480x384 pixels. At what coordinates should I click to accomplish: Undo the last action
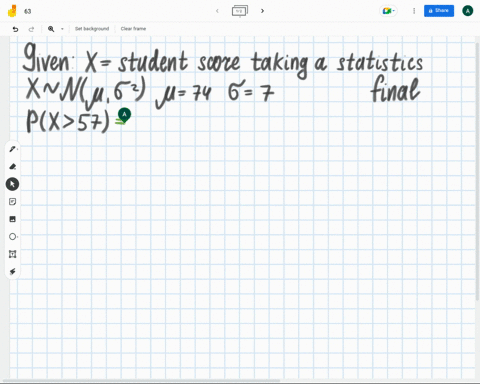pyautogui.click(x=15, y=29)
